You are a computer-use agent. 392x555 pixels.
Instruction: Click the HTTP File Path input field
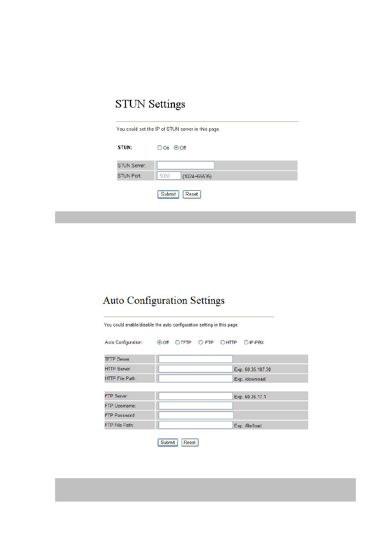pos(196,378)
